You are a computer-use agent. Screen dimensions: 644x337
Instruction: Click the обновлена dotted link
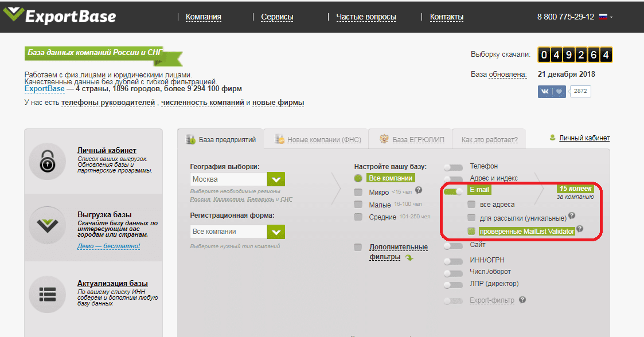(508, 75)
